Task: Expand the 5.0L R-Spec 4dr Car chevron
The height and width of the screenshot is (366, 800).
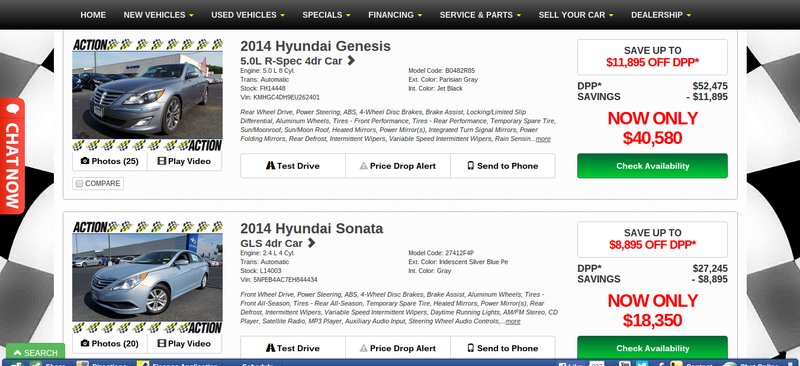Action: [351, 61]
